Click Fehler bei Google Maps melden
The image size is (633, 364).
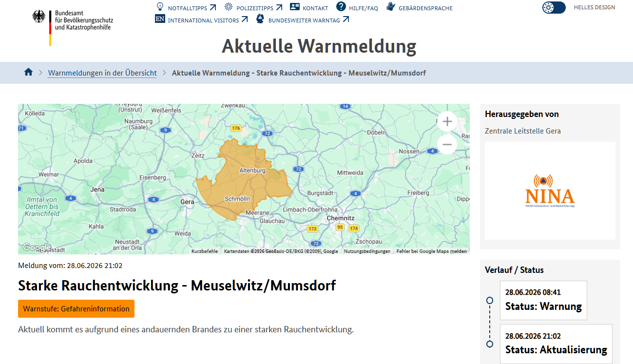point(431,251)
